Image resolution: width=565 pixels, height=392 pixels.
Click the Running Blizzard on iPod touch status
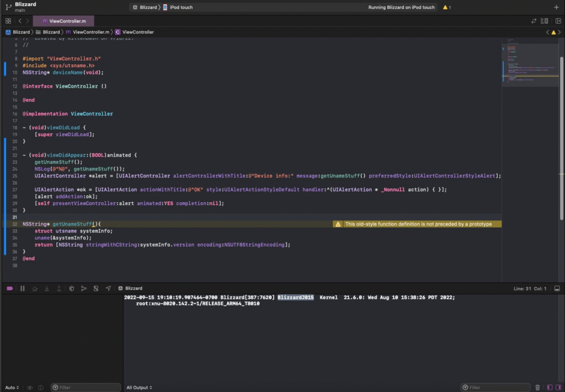coord(402,7)
